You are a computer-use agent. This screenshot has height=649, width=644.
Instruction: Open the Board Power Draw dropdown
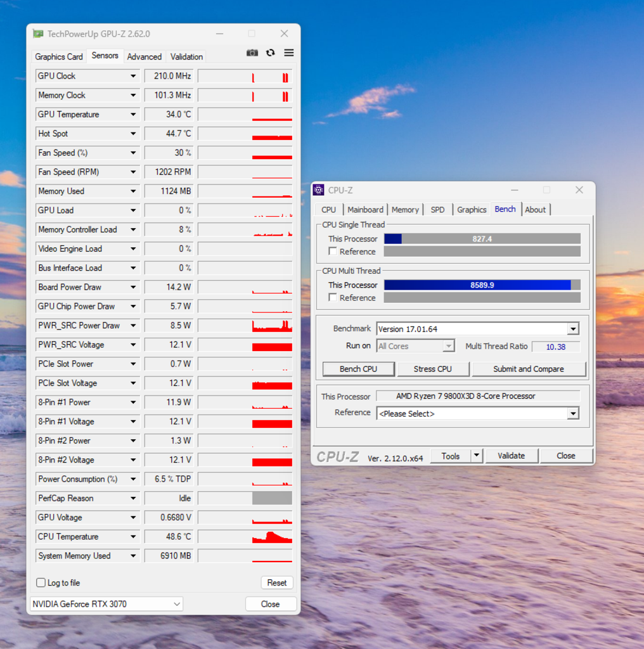click(133, 287)
